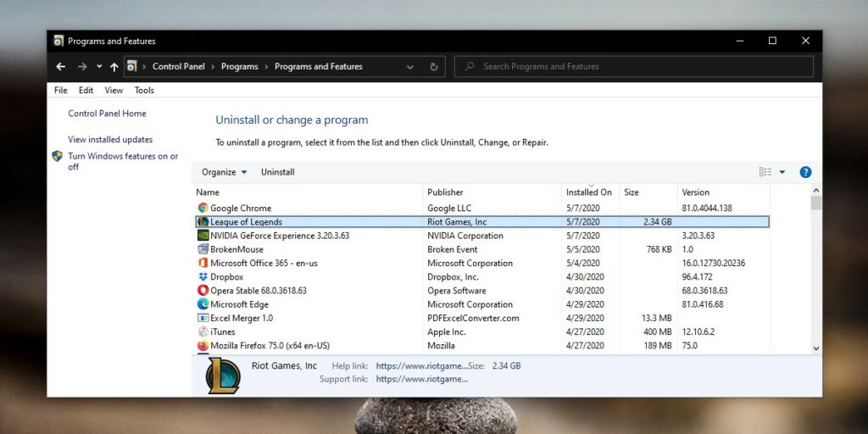Click Turn Windows features on or off
868x434 pixels.
coord(123,162)
